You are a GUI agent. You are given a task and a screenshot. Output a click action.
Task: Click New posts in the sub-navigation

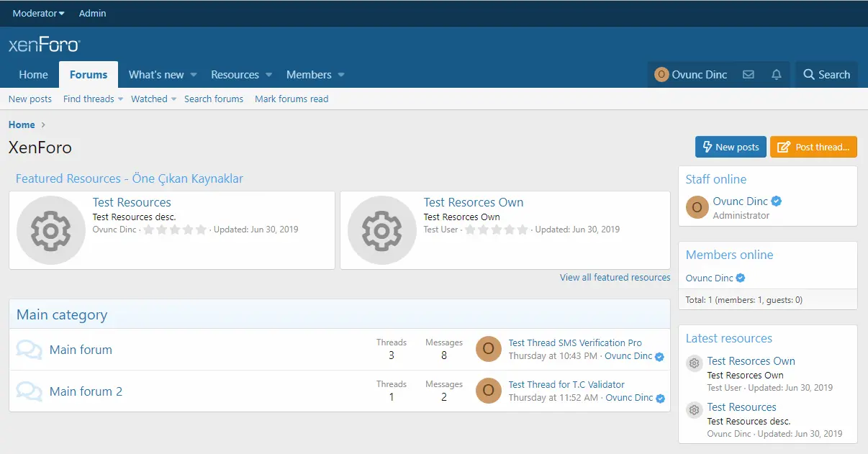click(30, 99)
